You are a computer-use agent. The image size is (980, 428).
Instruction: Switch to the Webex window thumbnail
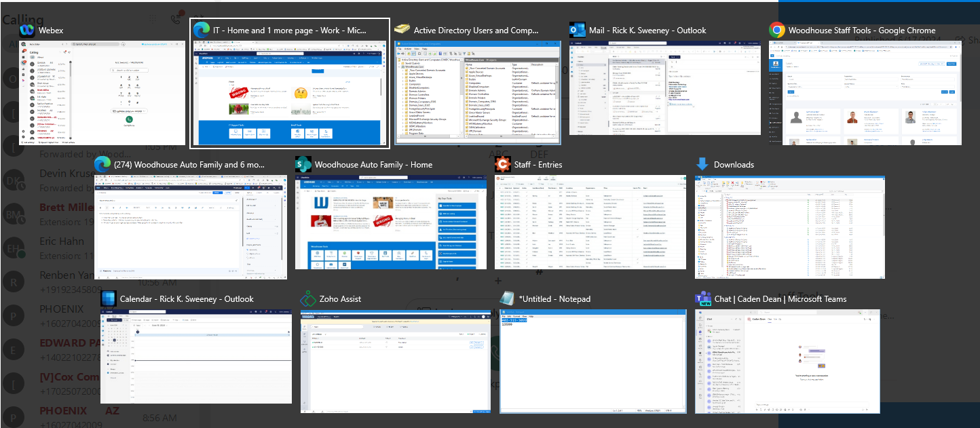click(102, 92)
